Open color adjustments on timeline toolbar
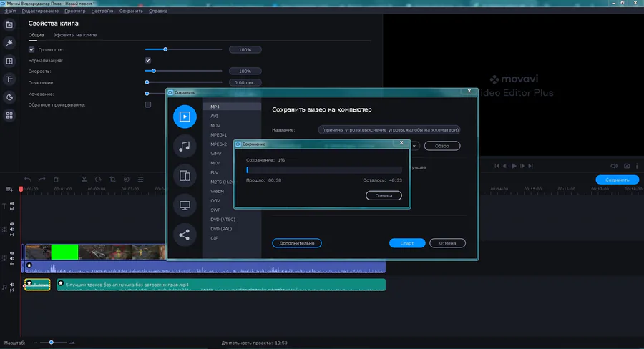 [127, 180]
